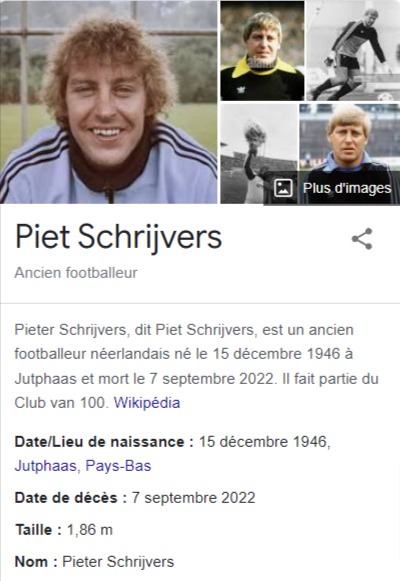The width and height of the screenshot is (400, 581).
Task: Open the Jutphaas birthplace link
Action: point(46,466)
